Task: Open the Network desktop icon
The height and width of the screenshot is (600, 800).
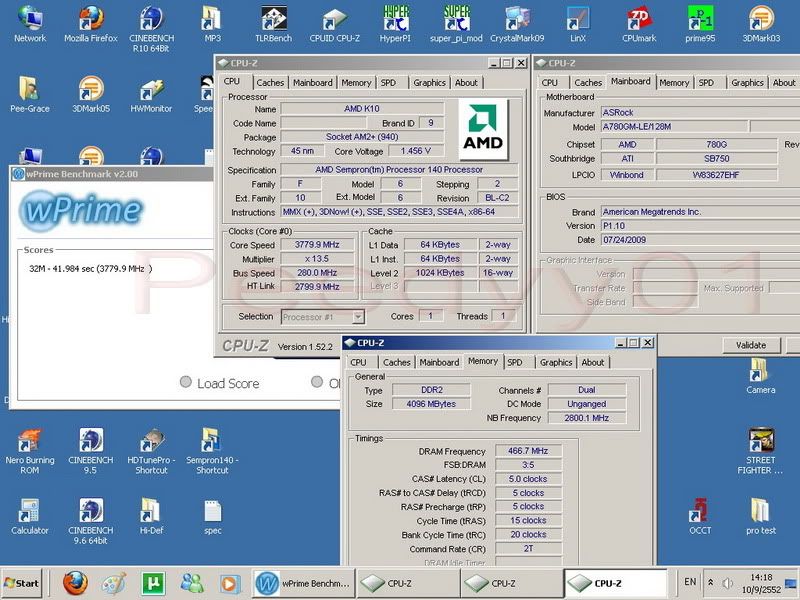Action: 30,23
